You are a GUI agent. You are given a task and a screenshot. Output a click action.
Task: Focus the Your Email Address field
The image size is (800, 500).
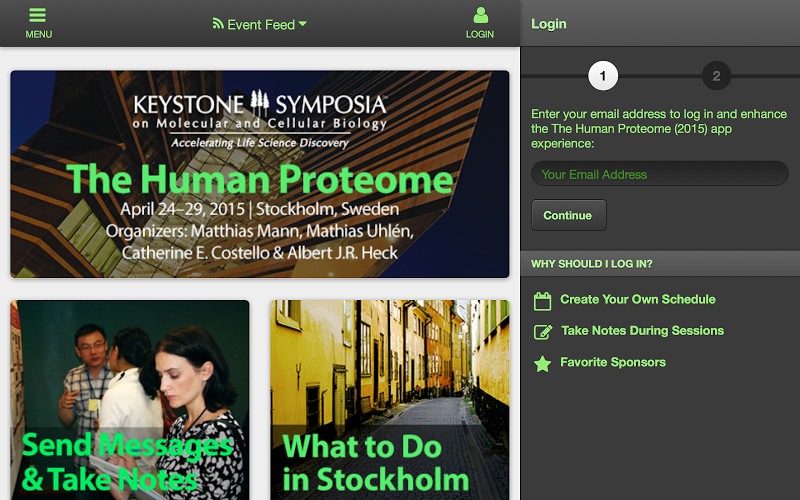[x=660, y=174]
